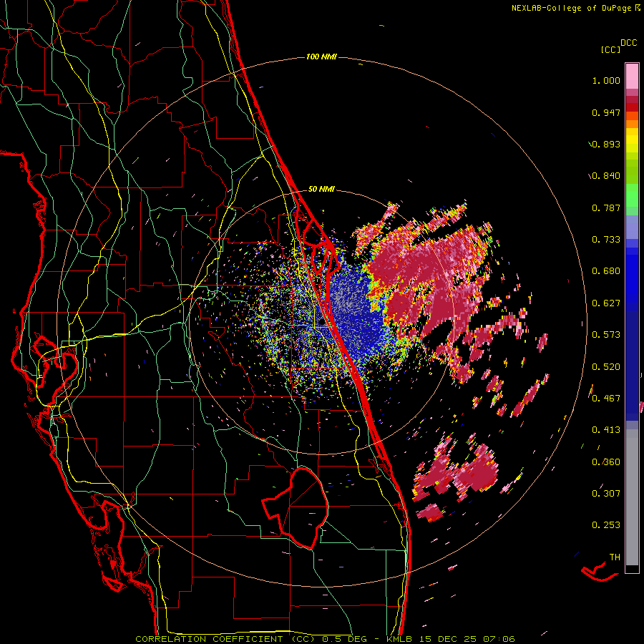Select the 0.733 scale value
This screenshot has height=644, width=644.
pyautogui.click(x=606, y=240)
